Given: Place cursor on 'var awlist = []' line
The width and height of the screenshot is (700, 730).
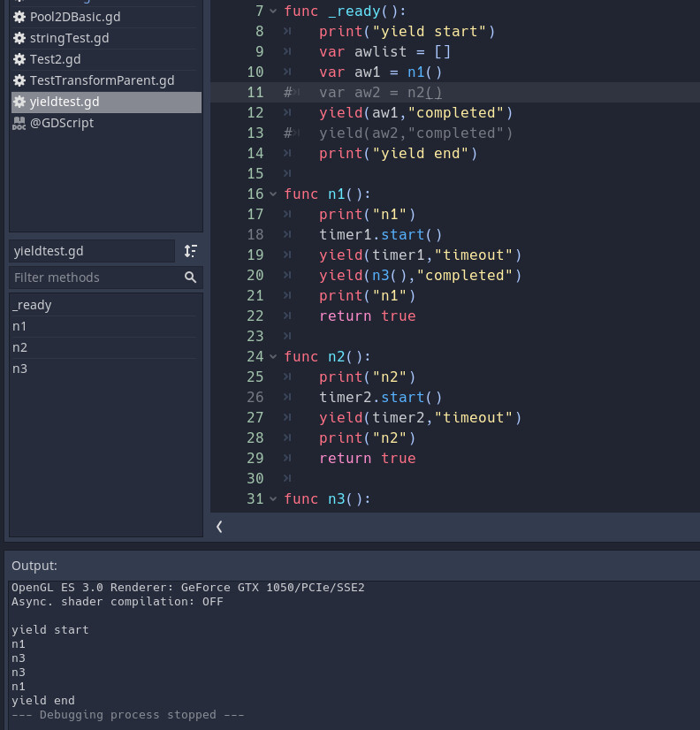Looking at the screenshot, I should click(384, 51).
